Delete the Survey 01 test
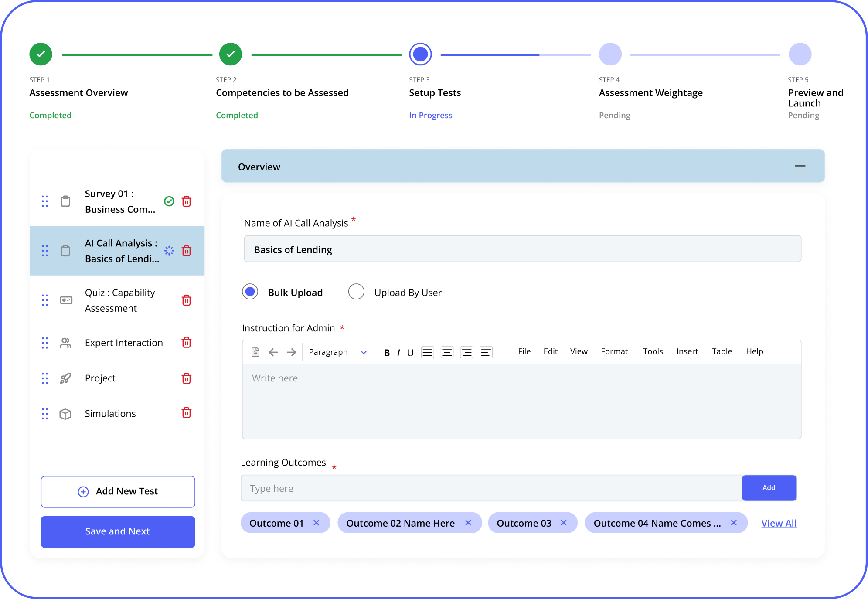The image size is (868, 599). tap(187, 201)
